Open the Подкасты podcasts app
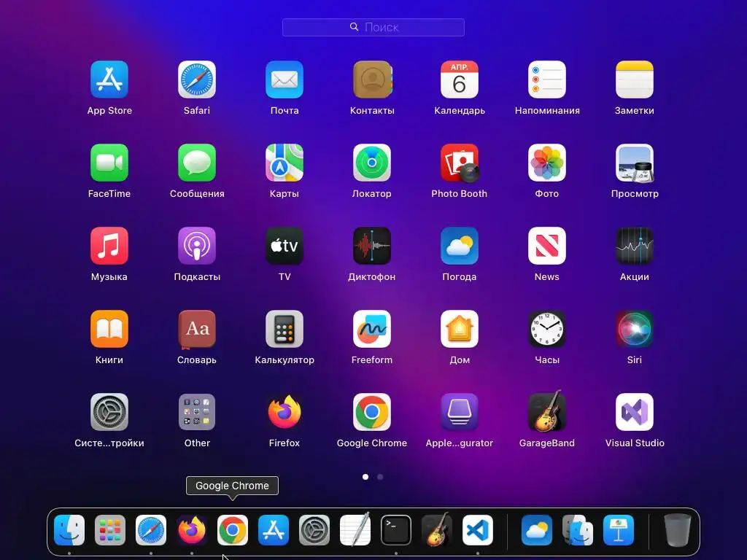 [197, 246]
